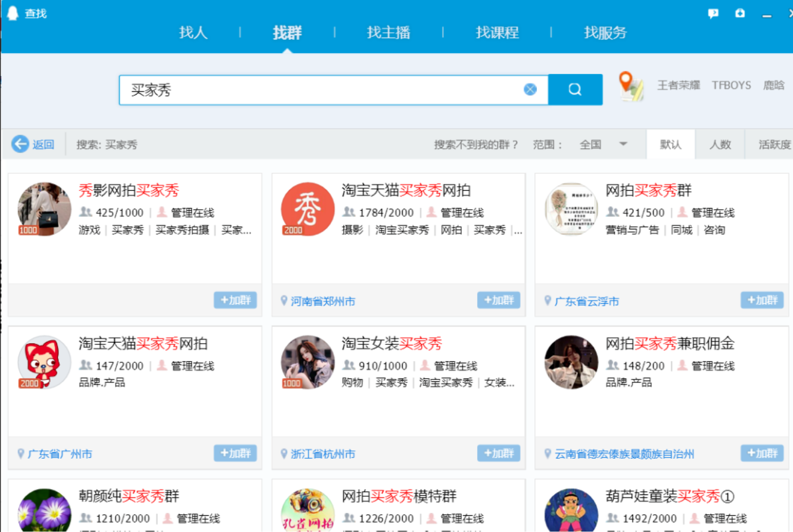793x532 pixels.
Task: Expand the 范围 全国 dropdown arrow
Action: click(x=623, y=144)
